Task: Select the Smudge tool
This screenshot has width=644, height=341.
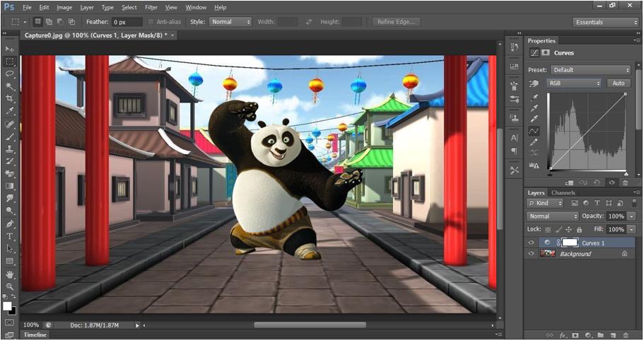Action: 10,198
